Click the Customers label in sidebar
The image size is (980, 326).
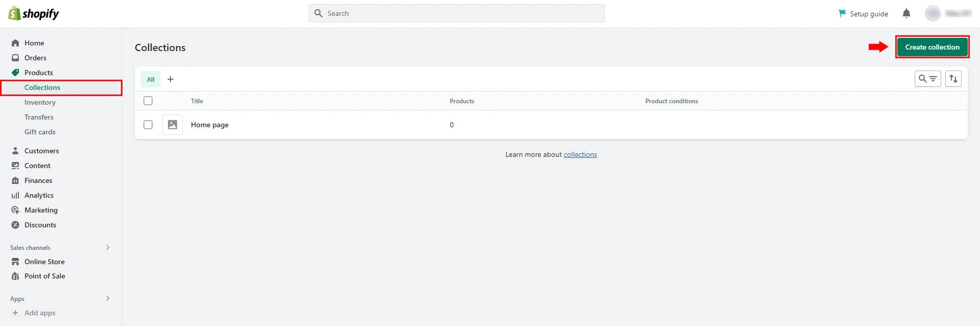coord(42,151)
